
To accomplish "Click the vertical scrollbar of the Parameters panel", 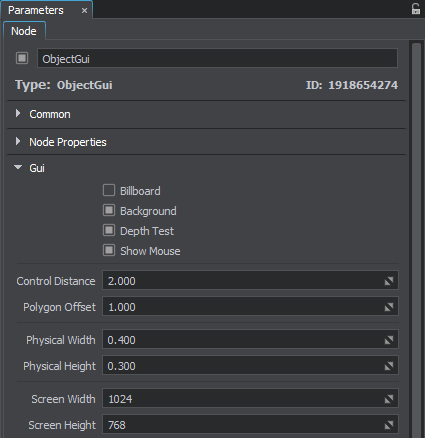I will (x=416, y=240).
